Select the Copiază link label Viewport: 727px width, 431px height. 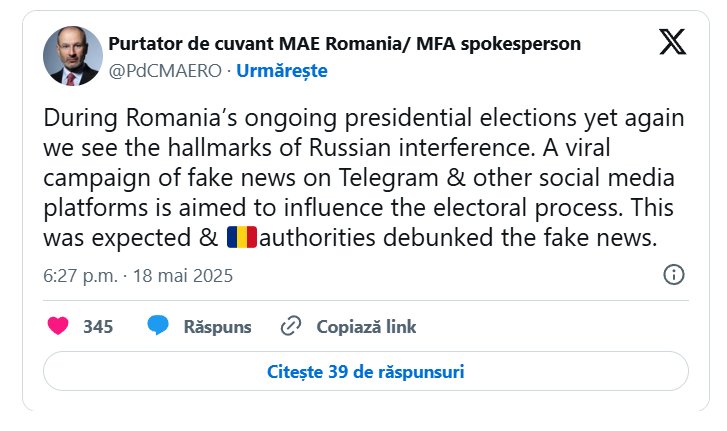pyautogui.click(x=366, y=326)
